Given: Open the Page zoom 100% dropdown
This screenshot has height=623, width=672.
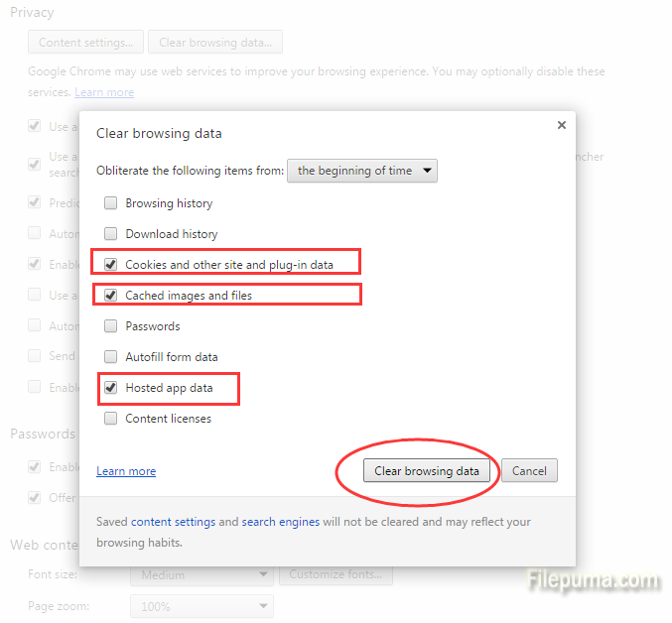Looking at the screenshot, I should coord(202,605).
